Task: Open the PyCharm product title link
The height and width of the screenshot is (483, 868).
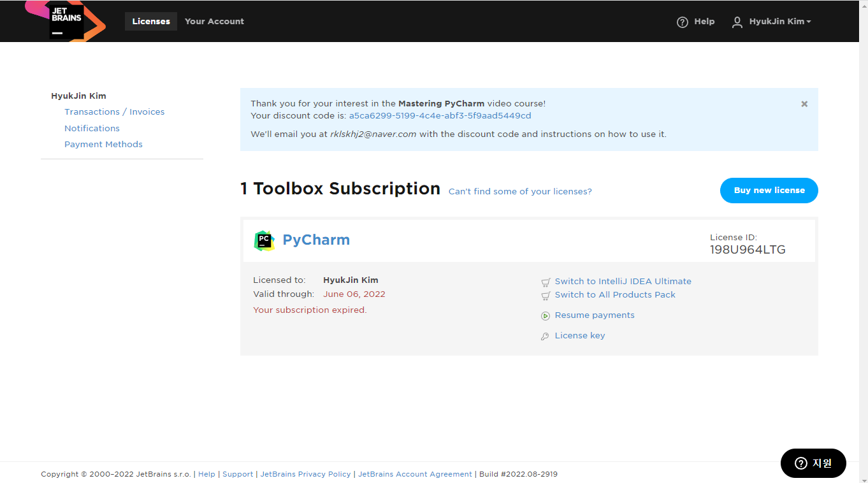Action: (x=316, y=240)
